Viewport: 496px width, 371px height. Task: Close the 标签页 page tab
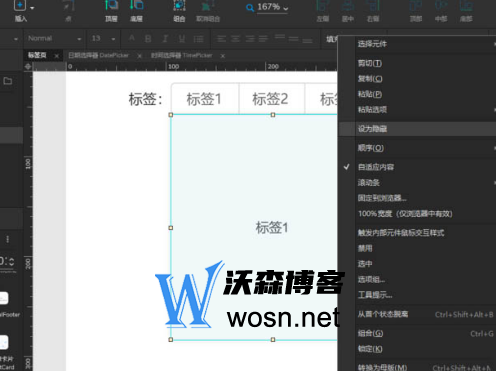tap(57, 56)
